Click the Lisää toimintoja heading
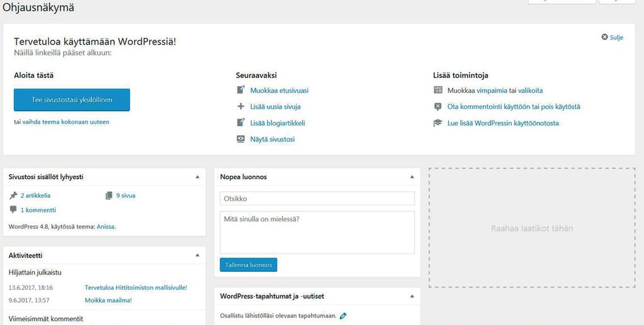 point(460,75)
